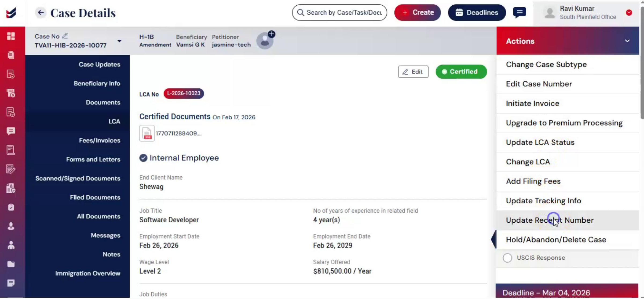The width and height of the screenshot is (644, 299).
Task: Choose Update Receipt Number action
Action: pyautogui.click(x=568, y=220)
